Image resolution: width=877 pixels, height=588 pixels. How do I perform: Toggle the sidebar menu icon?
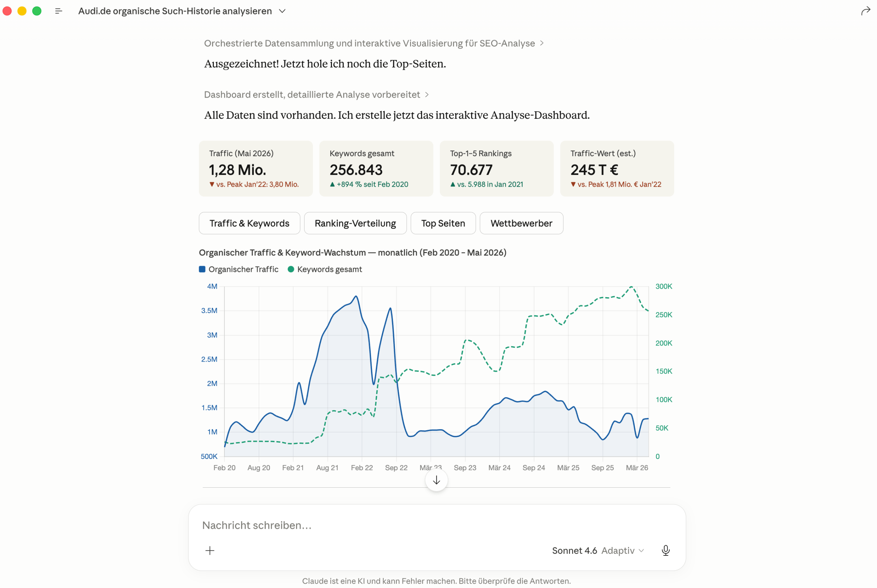click(x=59, y=11)
